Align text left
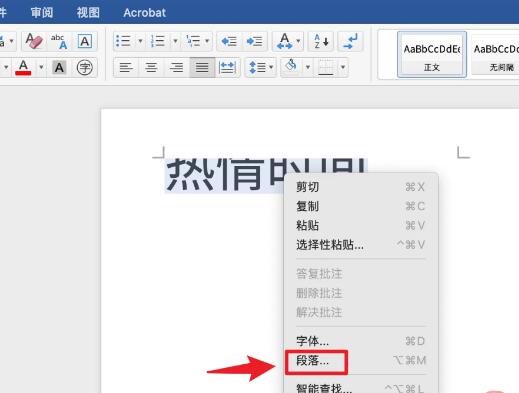The image size is (519, 393). coord(126,68)
